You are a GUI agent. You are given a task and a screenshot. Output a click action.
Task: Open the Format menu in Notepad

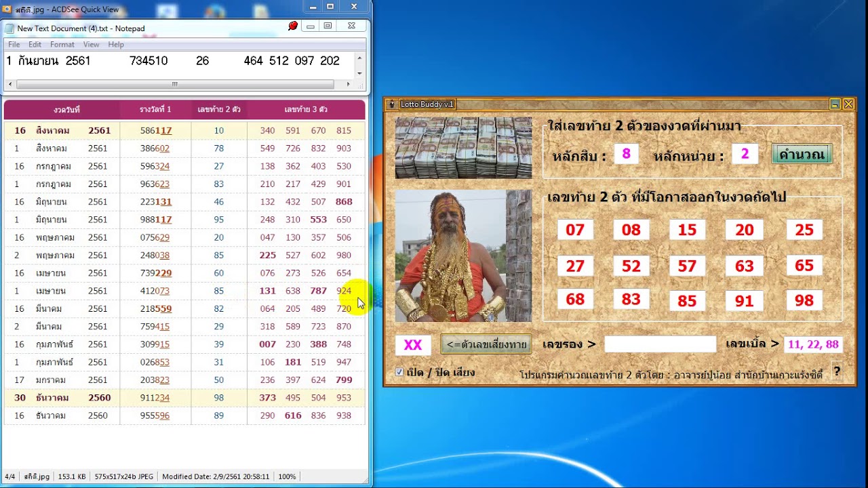point(62,44)
